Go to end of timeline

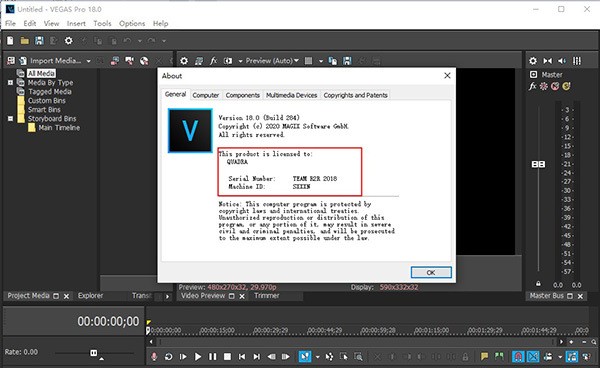coord(257,357)
